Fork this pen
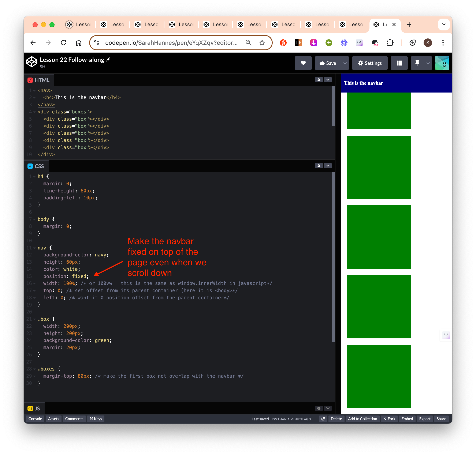 (389, 419)
